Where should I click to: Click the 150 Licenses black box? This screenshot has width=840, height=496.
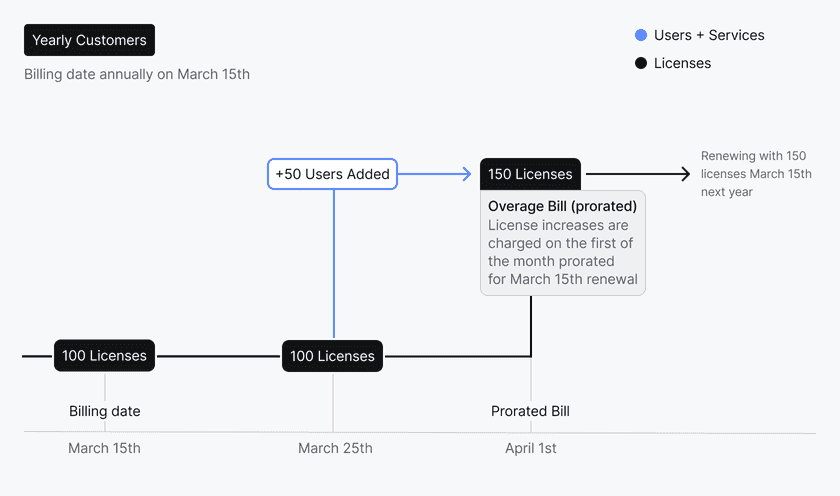(x=530, y=174)
